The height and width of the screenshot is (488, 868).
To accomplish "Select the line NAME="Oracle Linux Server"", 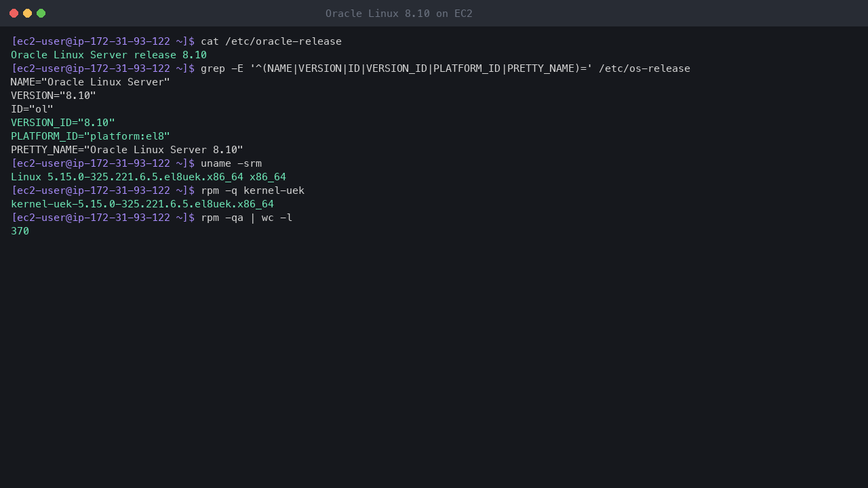I will [x=90, y=82].
